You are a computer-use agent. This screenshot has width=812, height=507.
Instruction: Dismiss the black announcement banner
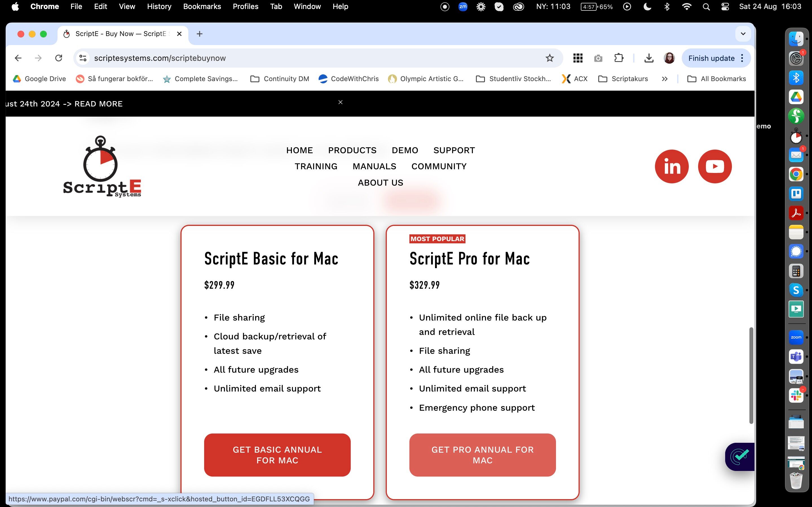[340, 102]
